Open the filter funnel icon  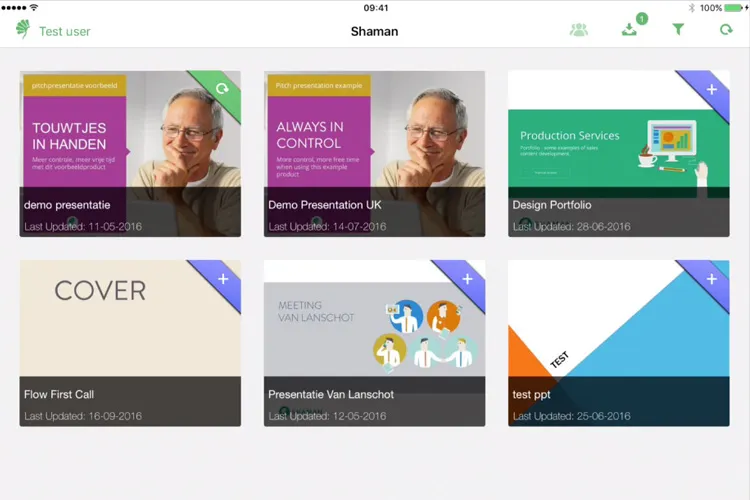click(678, 30)
